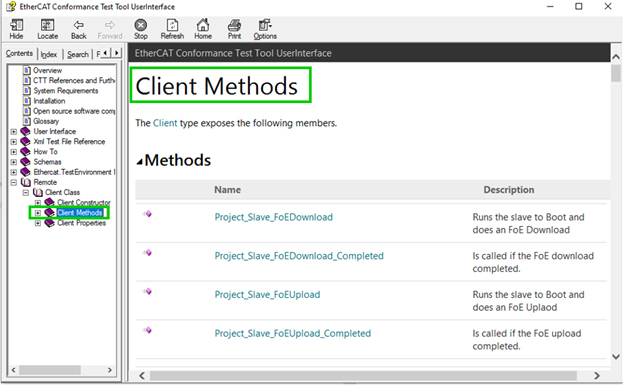The width and height of the screenshot is (624, 387).
Task: Select the Overview topic in the tree
Action: pyautogui.click(x=47, y=70)
